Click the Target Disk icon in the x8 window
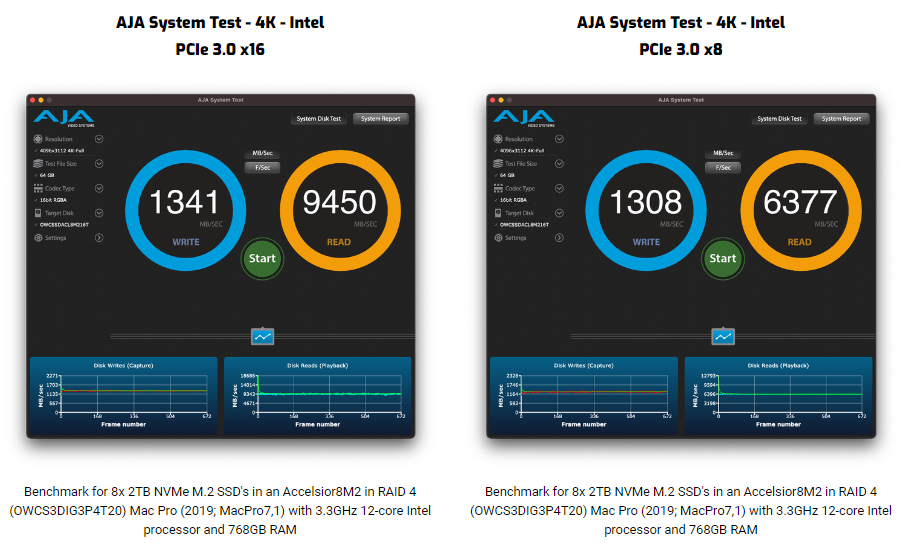 coord(498,213)
